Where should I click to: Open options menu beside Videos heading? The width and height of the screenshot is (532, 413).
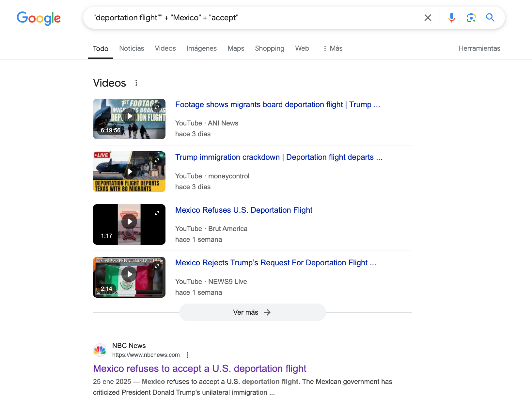tap(136, 83)
